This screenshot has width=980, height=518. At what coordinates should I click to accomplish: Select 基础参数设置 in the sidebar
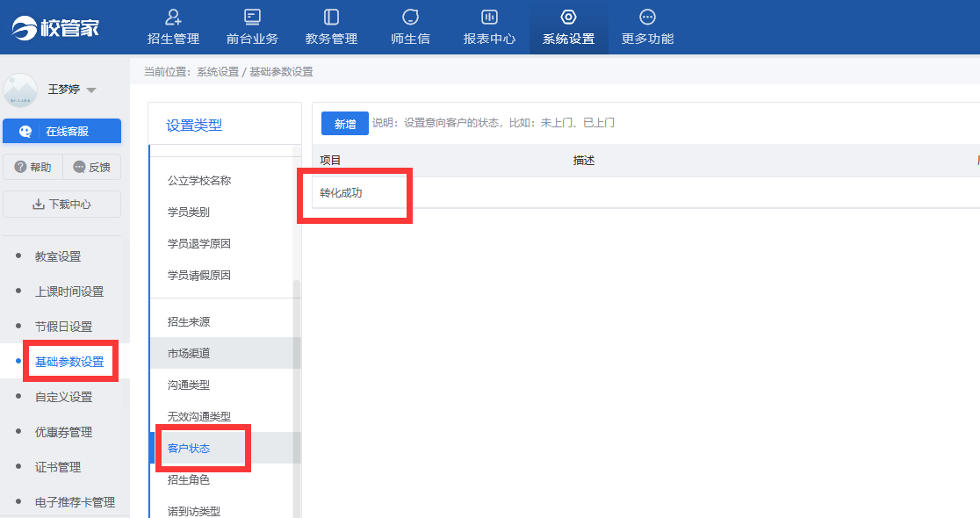[x=69, y=362]
